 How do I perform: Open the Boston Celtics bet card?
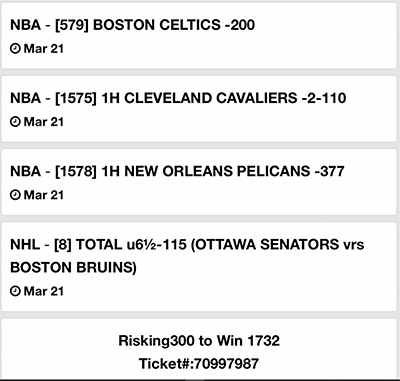click(x=199, y=36)
